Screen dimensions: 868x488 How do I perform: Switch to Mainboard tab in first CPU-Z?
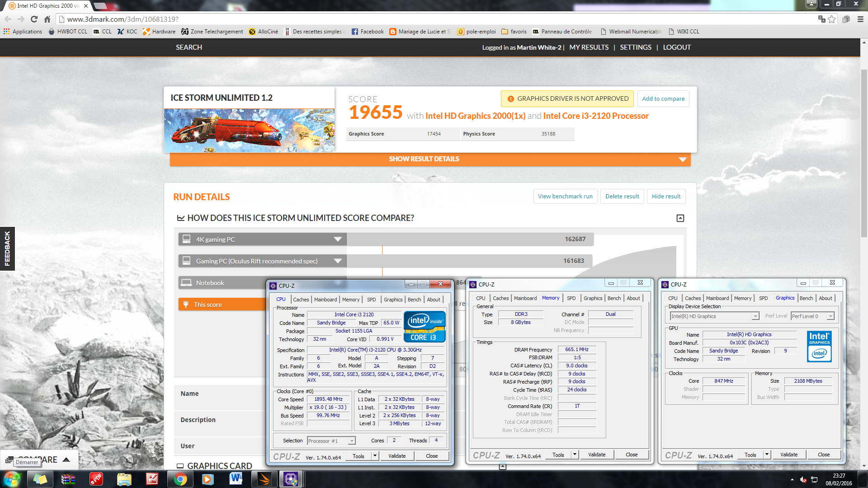(x=325, y=300)
